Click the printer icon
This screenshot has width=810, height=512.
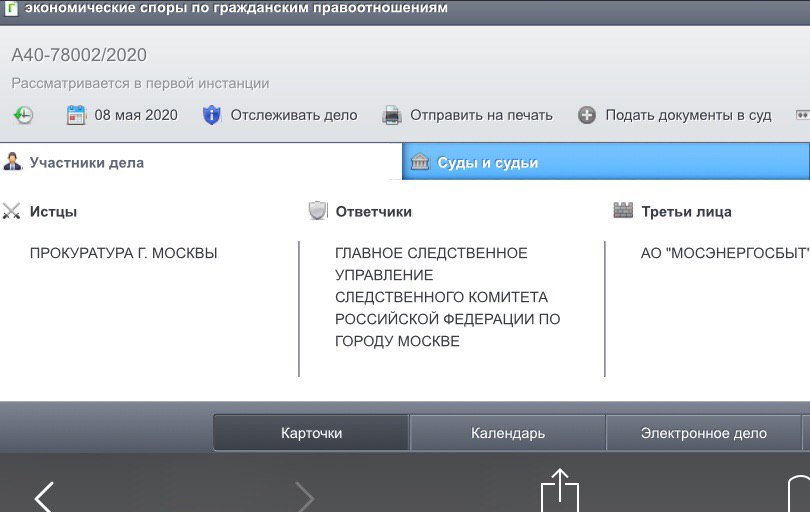pyautogui.click(x=392, y=115)
